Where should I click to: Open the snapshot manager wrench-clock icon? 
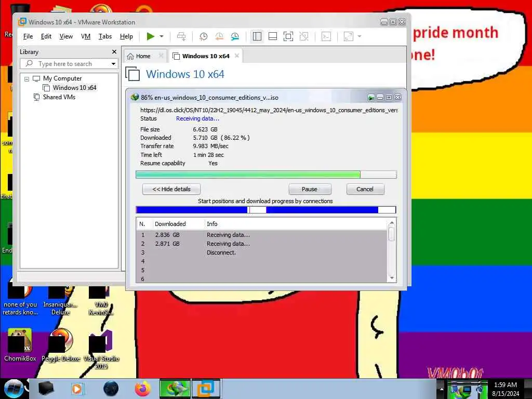tap(235, 36)
